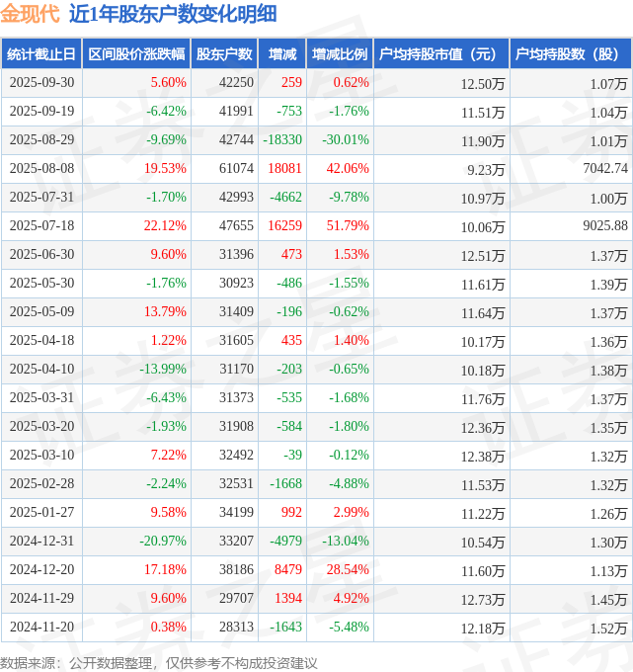Select the 9025.88 average shares cell

(605, 226)
